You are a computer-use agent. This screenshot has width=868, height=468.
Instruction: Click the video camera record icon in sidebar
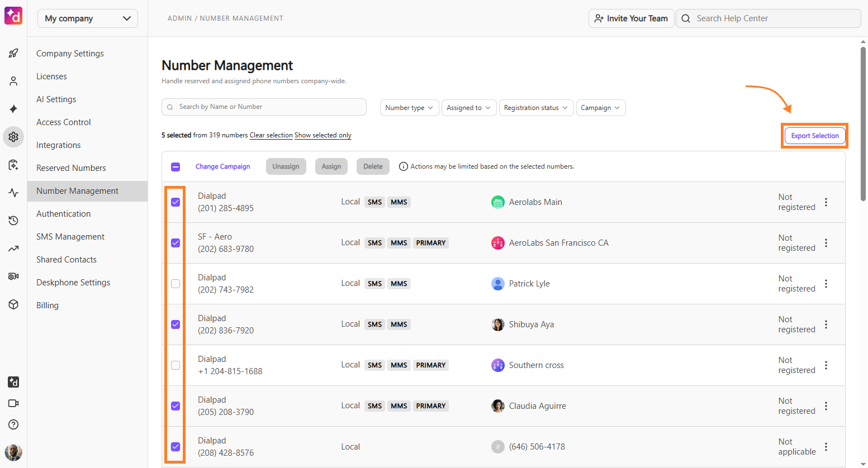tap(13, 276)
